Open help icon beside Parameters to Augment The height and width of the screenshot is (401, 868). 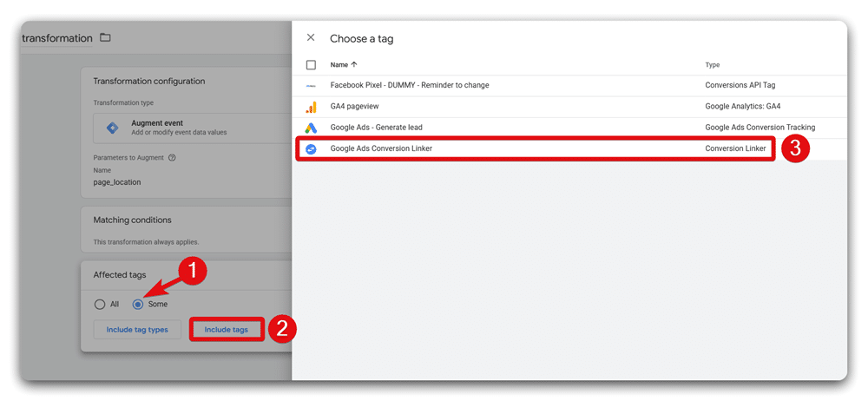172,158
